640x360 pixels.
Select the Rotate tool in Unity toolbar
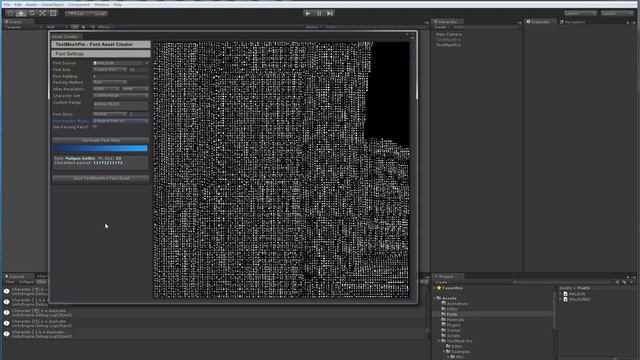(32, 13)
